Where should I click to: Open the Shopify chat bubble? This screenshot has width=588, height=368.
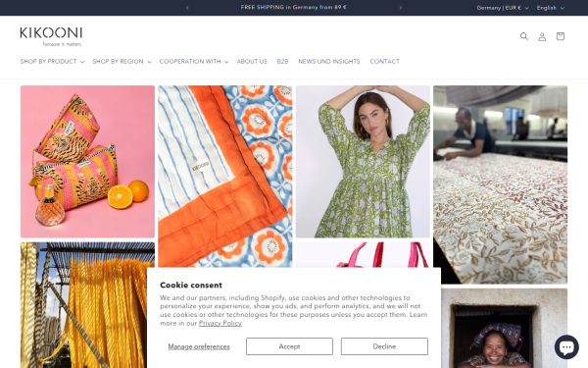566,347
